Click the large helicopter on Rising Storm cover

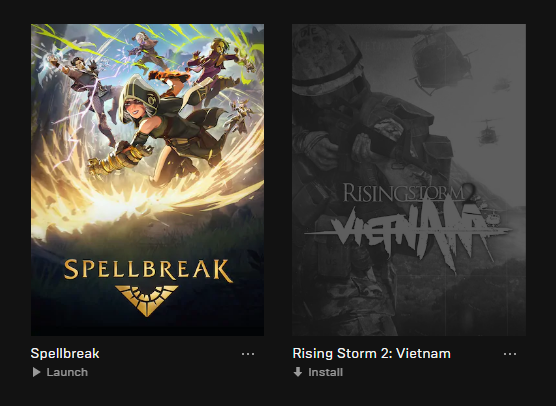[x=440, y=60]
